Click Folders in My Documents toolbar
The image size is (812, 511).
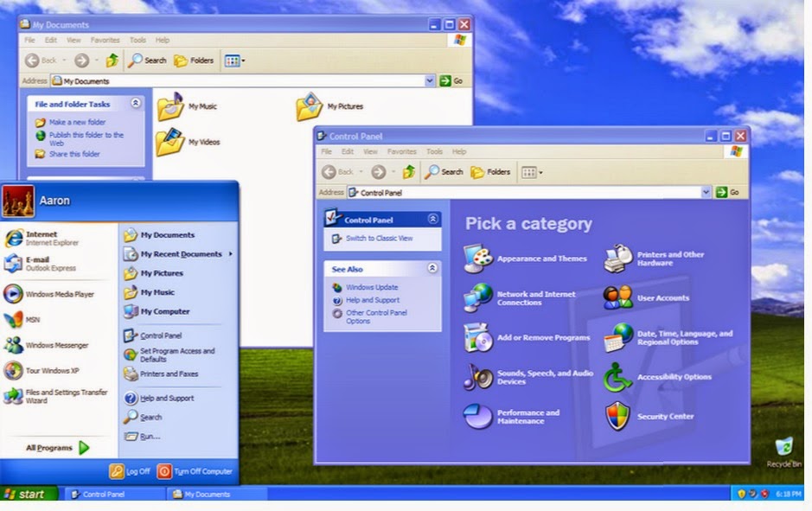point(194,61)
